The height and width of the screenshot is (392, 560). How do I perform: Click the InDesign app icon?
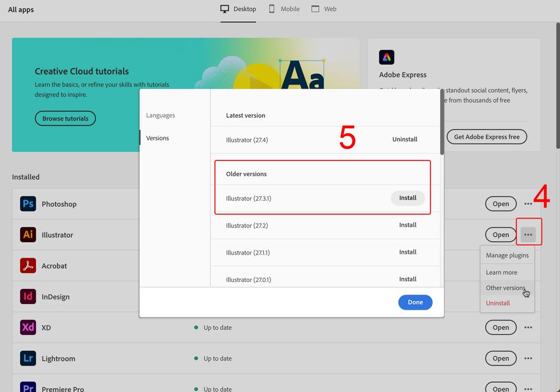tap(28, 296)
